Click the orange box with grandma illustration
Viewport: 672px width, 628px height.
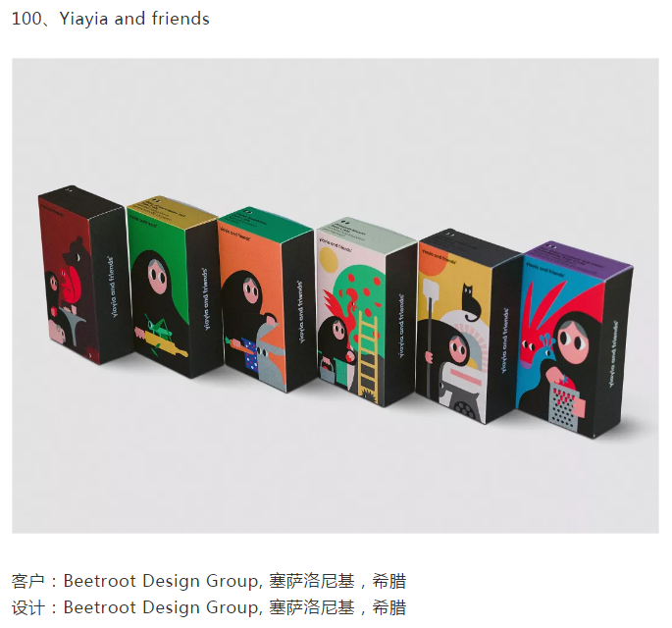267,298
